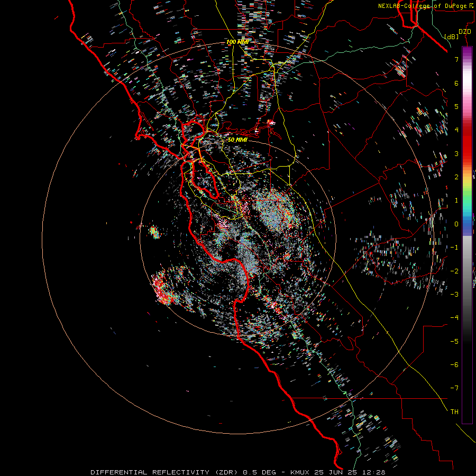Image resolution: width=476 pixels, height=476 pixels.
Task: Click the "[dB]" units label
Action: point(452,37)
